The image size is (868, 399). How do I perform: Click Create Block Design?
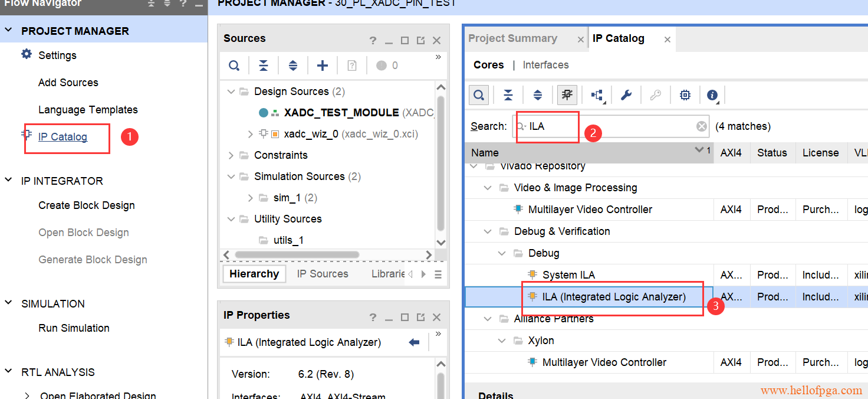coord(87,205)
